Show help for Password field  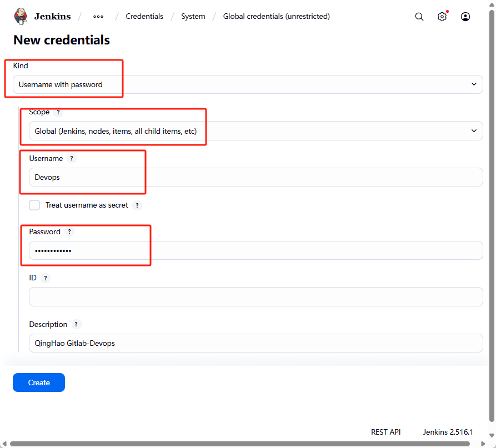[x=69, y=232]
